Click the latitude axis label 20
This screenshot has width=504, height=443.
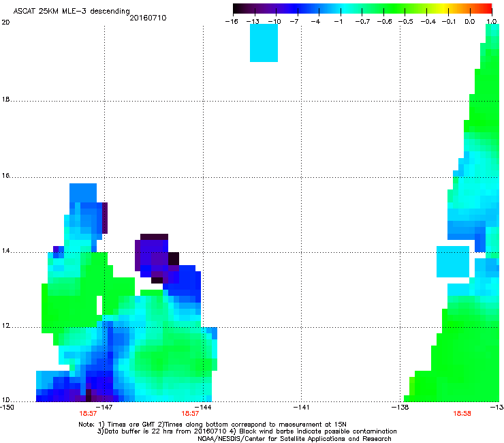pos(5,22)
